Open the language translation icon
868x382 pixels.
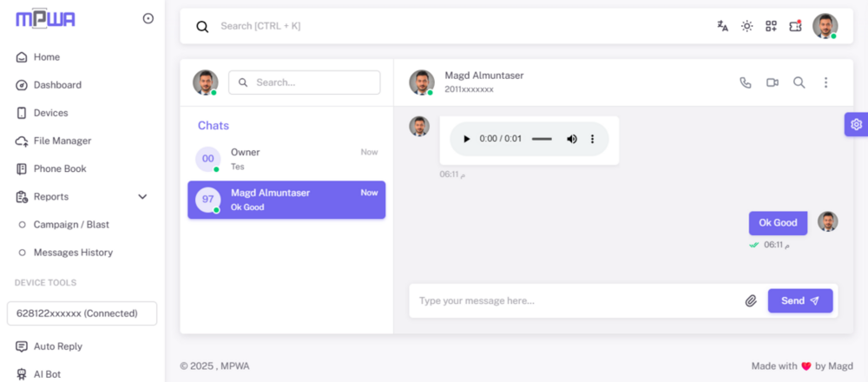click(722, 26)
